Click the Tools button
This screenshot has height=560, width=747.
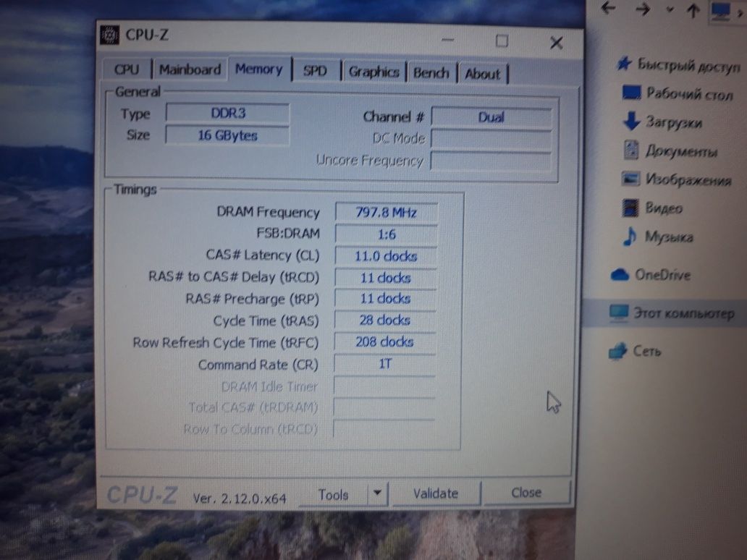coord(334,495)
